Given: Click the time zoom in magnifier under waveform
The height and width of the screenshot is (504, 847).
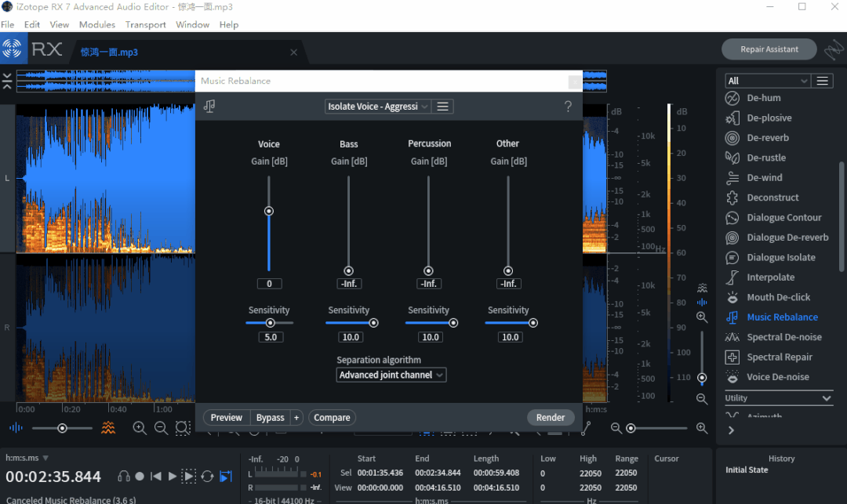Looking at the screenshot, I should [140, 428].
